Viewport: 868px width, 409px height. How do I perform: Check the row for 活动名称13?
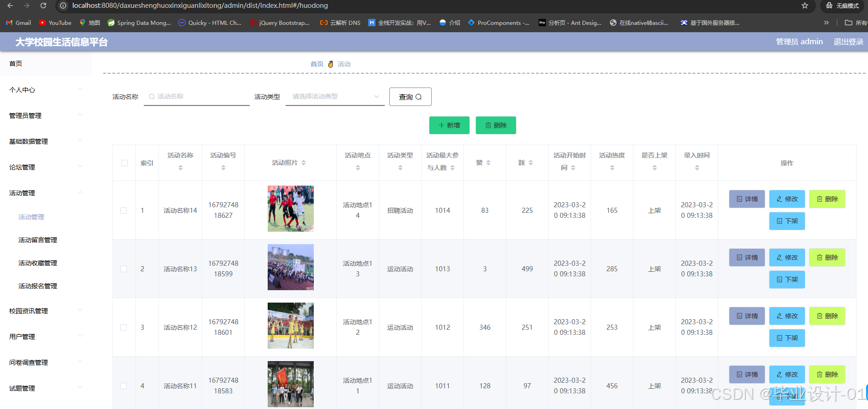coord(123,269)
